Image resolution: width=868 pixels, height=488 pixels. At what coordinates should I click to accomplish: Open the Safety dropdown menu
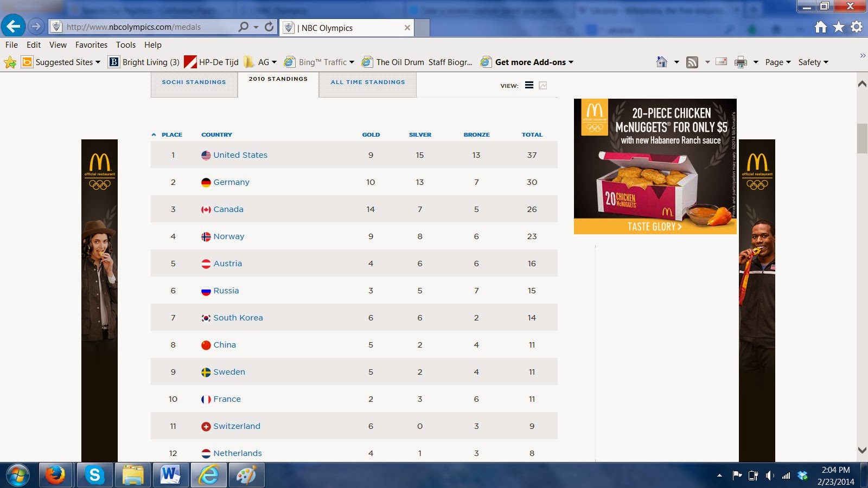point(813,62)
